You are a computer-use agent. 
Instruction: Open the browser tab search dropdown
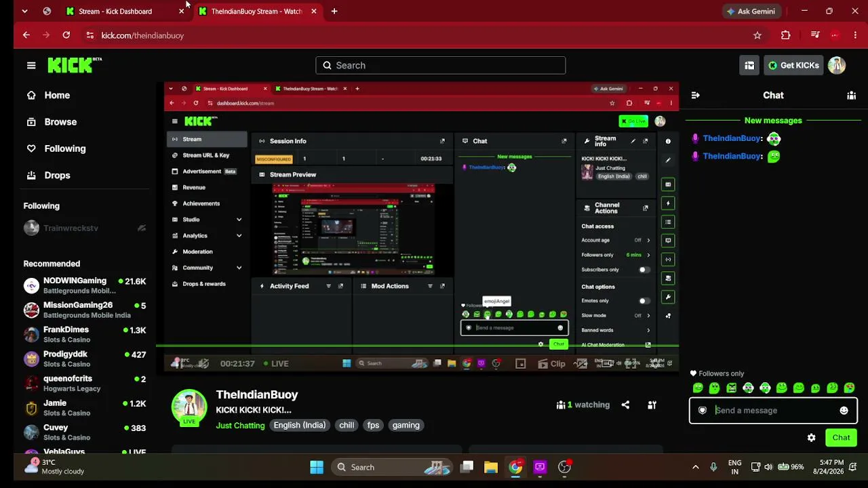24,12
